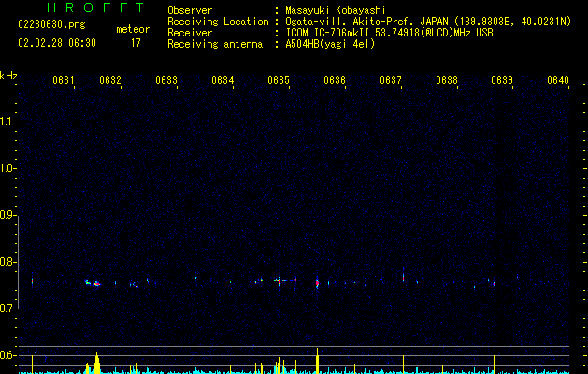This screenshot has height=374, width=588.
Task: Click time marker 0633
Action: pyautogui.click(x=166, y=80)
